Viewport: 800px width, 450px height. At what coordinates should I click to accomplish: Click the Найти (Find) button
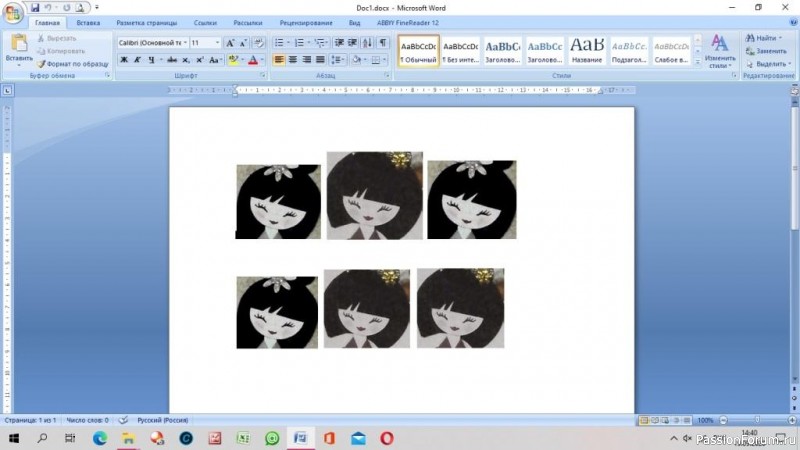(765, 37)
